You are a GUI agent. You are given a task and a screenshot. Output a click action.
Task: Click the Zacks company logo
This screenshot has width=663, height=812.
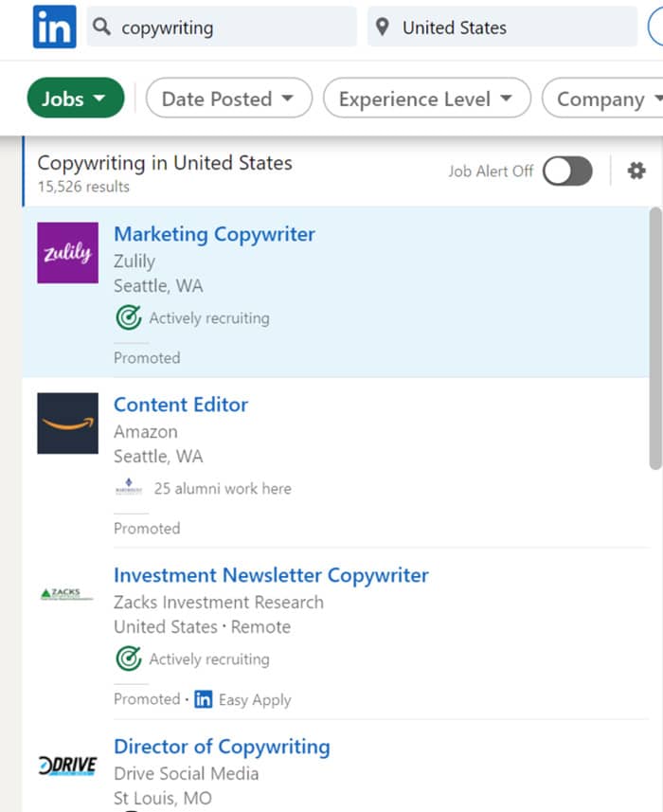[68, 594]
